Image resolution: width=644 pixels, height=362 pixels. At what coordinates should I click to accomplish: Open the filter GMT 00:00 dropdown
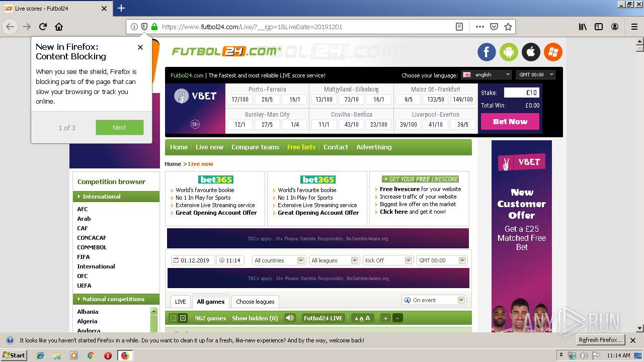point(442,260)
